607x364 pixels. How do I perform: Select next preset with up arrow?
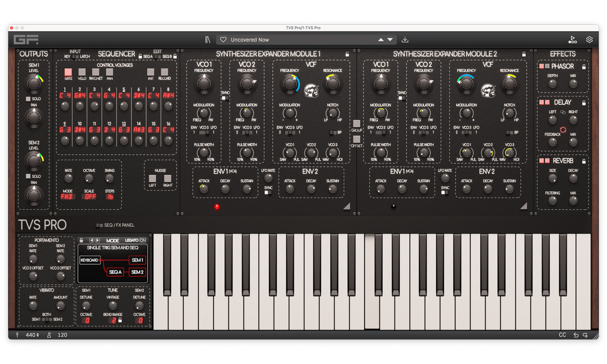tap(381, 40)
